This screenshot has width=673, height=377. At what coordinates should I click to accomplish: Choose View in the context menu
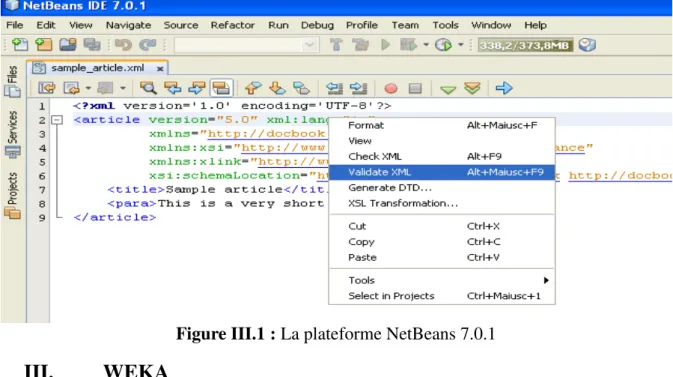442,141
